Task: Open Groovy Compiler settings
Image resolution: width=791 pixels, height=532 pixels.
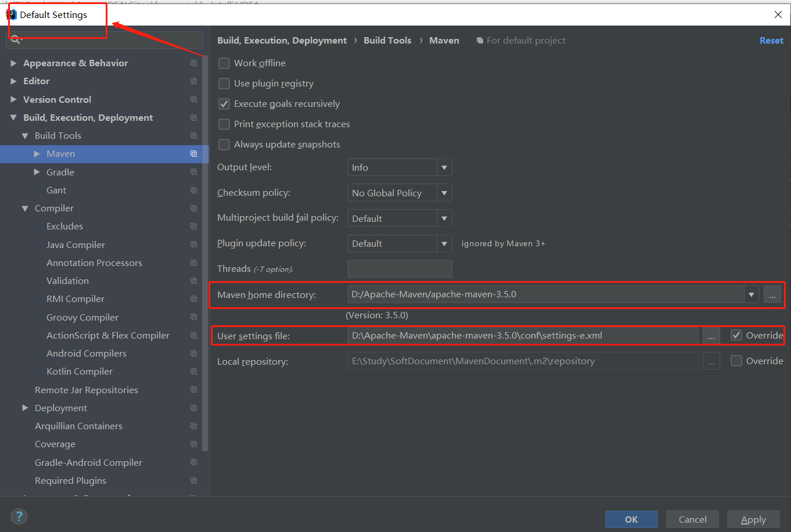Action: pos(82,317)
